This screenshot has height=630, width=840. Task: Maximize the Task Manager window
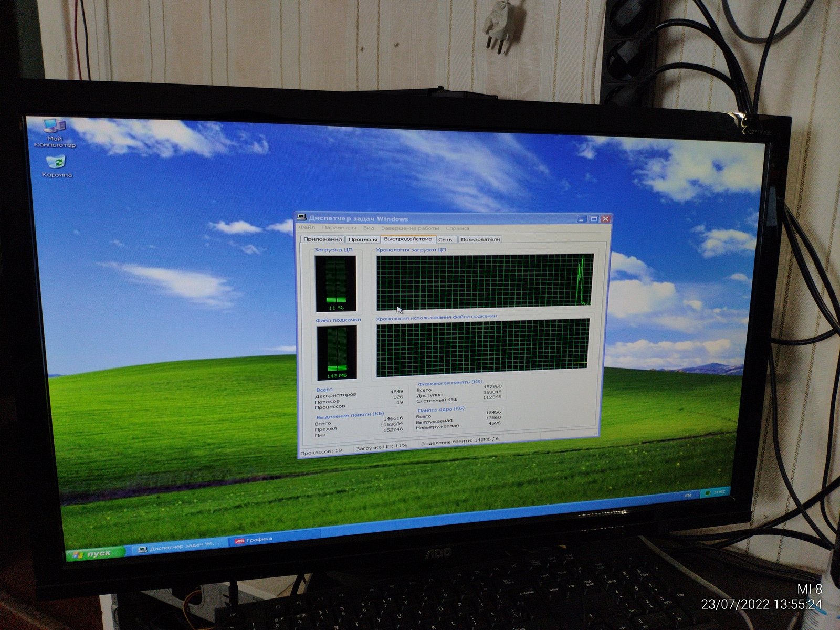594,219
